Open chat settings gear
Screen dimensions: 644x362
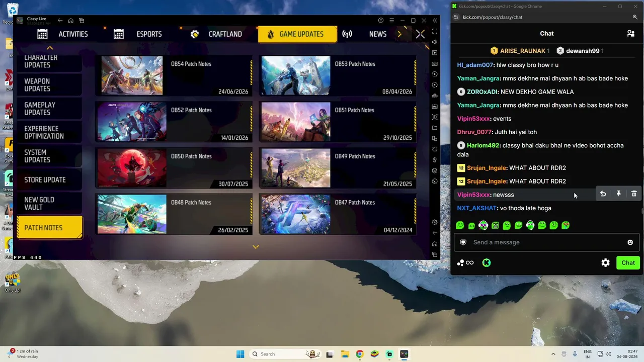[606, 262]
